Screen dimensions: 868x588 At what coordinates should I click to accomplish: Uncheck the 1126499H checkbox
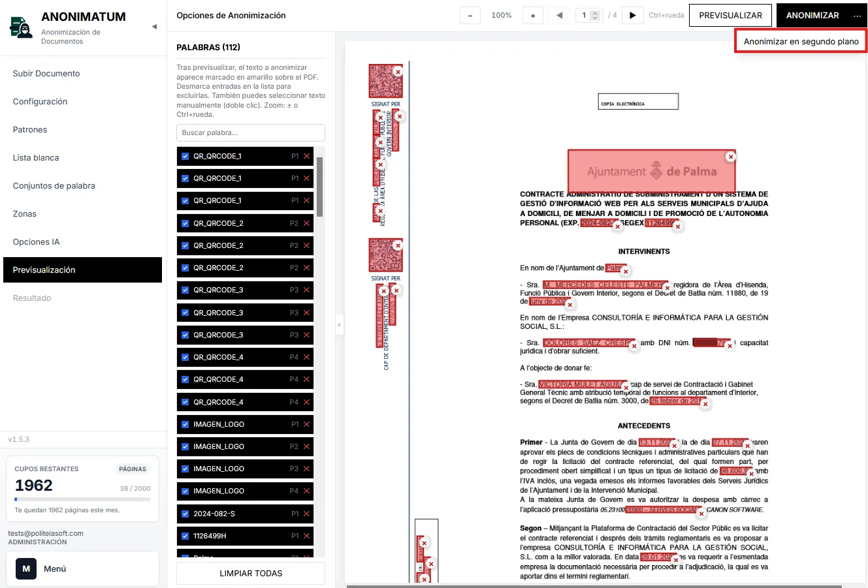coord(185,536)
